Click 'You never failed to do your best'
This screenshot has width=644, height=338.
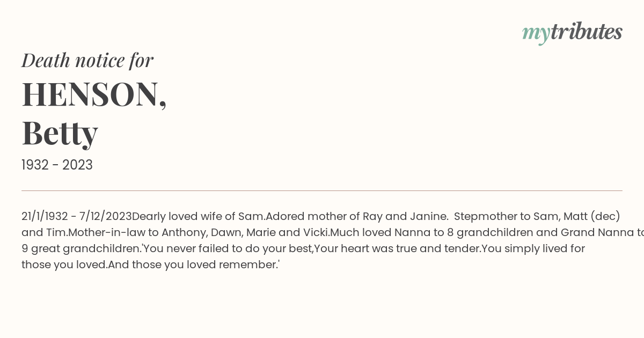[x=228, y=248]
